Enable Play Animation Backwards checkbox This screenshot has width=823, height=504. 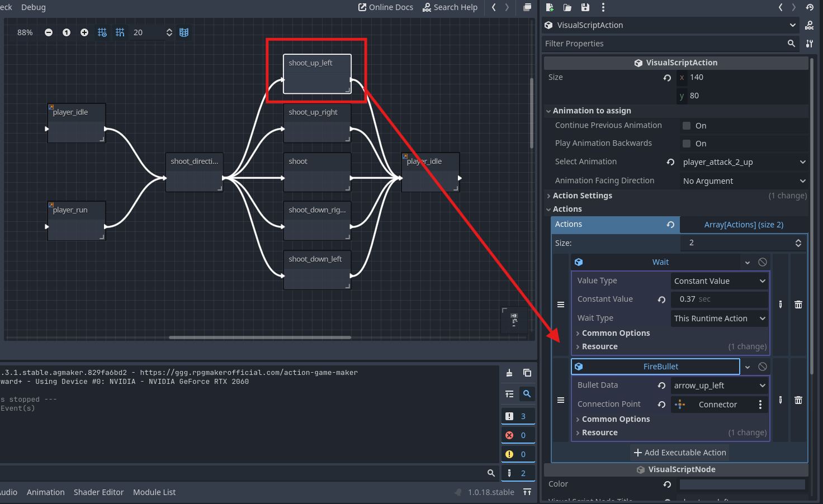coord(687,144)
